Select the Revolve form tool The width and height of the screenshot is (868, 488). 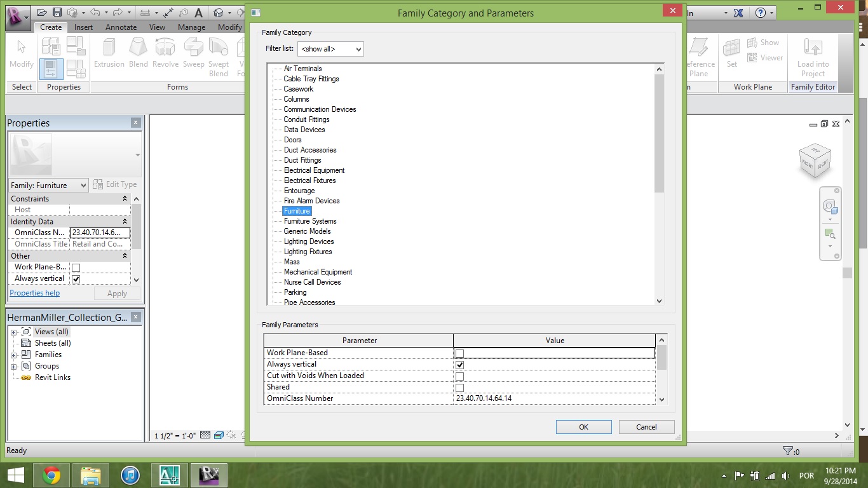pos(165,53)
